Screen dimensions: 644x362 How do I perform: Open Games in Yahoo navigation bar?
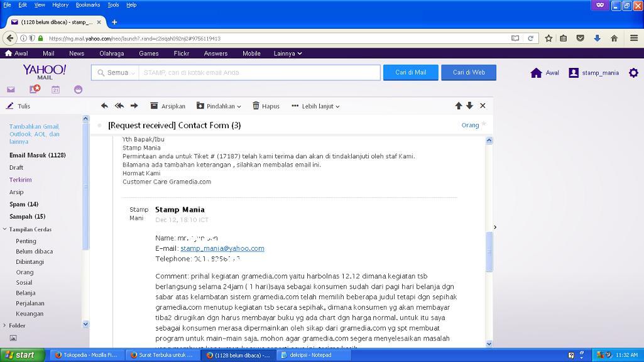(149, 53)
